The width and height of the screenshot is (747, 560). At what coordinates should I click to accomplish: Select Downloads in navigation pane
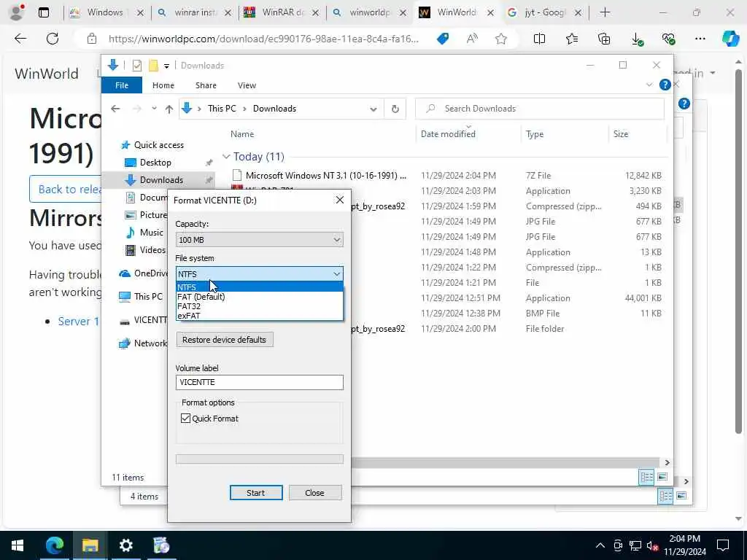pyautogui.click(x=161, y=179)
